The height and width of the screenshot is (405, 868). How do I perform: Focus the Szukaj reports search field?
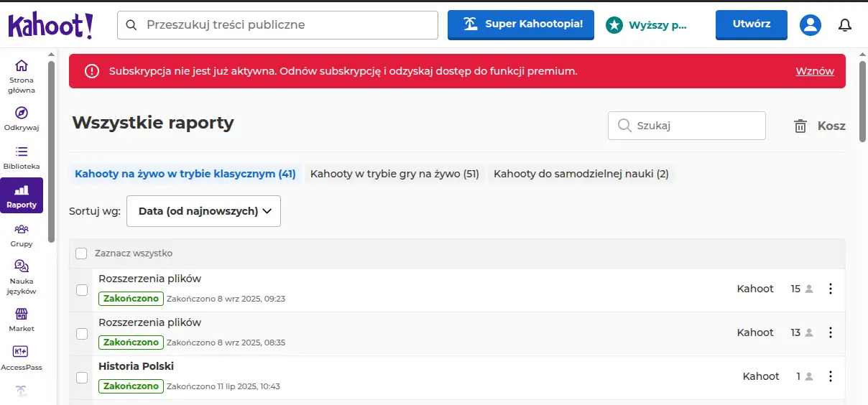pyautogui.click(x=687, y=126)
